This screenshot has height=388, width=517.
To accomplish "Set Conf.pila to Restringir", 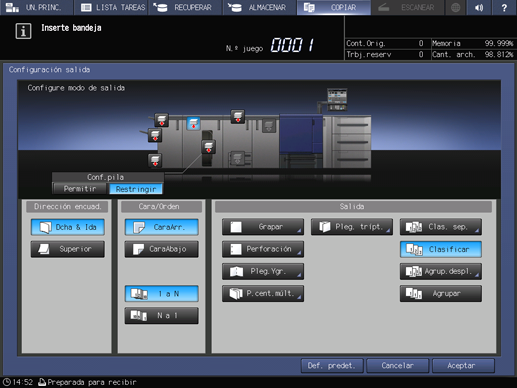I will point(136,189).
